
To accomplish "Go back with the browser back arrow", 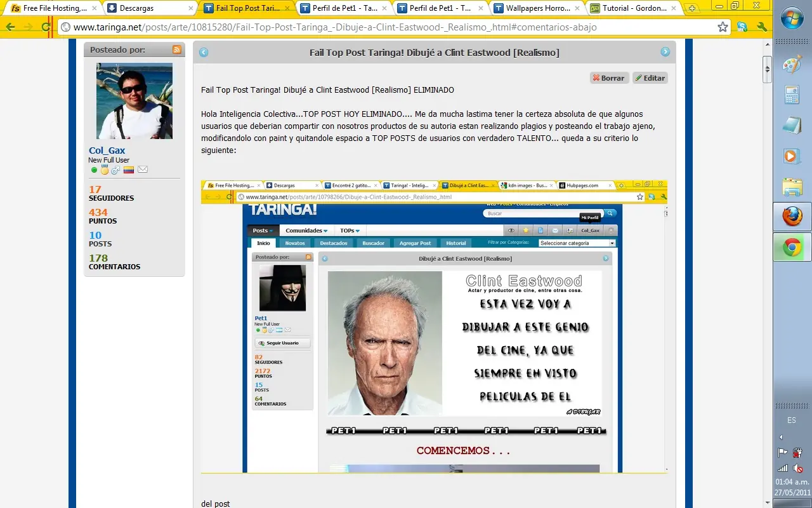I will 11,27.
